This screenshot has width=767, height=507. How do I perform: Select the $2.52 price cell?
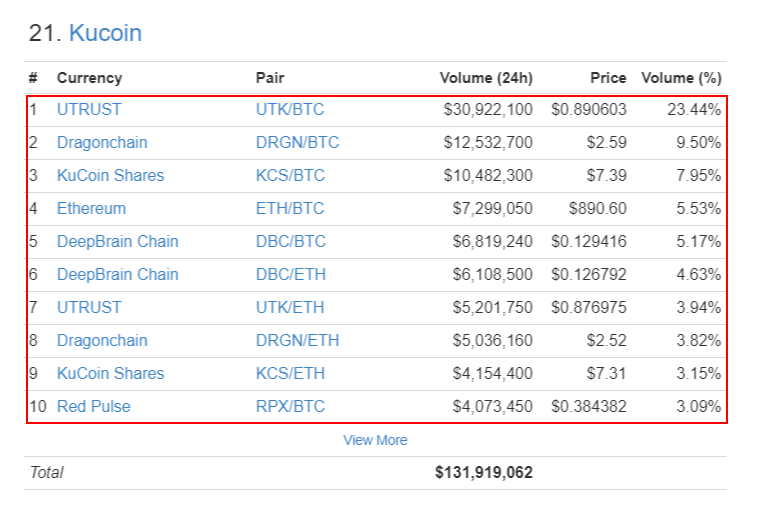pos(607,340)
